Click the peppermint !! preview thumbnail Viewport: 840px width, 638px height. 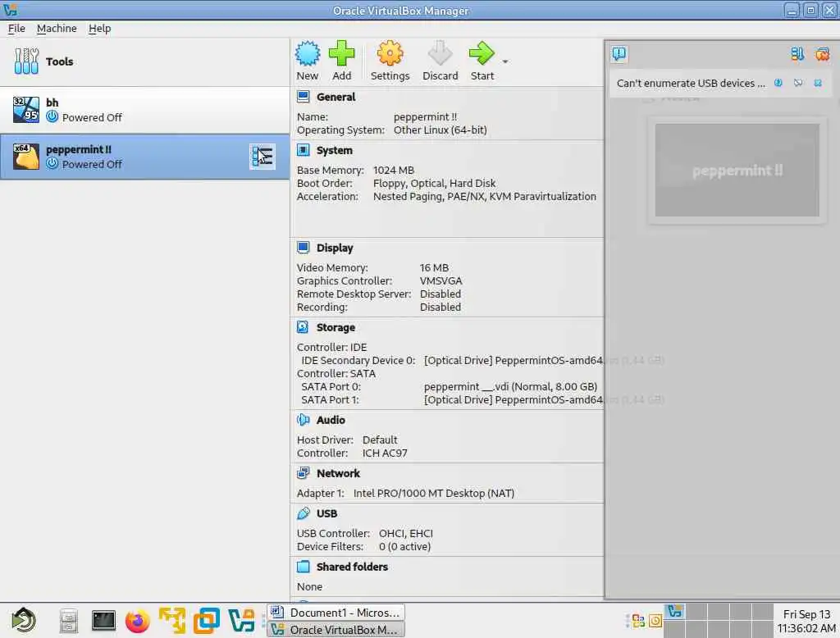[x=737, y=171]
